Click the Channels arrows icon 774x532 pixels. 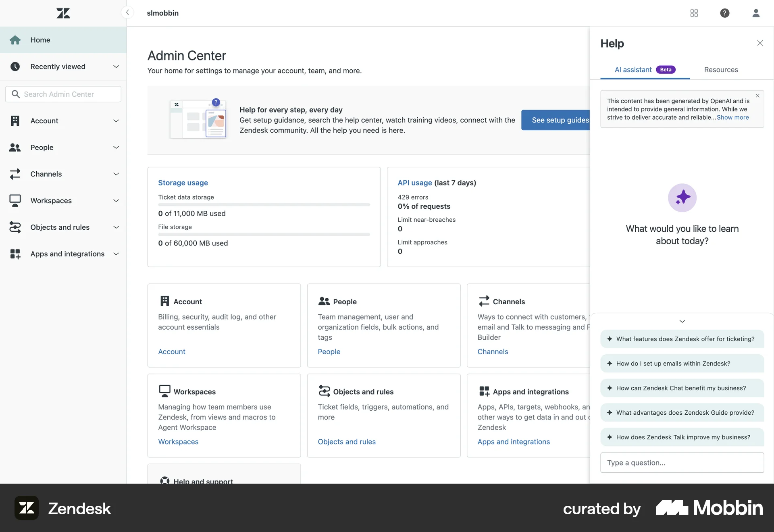pos(15,174)
